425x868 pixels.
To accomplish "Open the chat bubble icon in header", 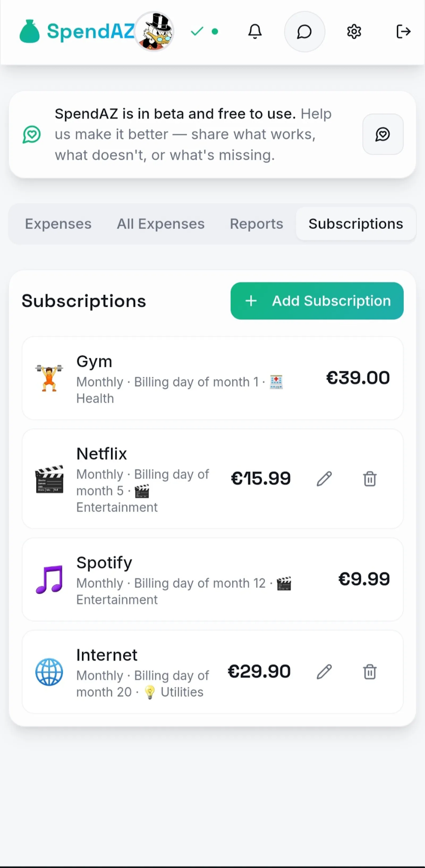I will click(304, 32).
